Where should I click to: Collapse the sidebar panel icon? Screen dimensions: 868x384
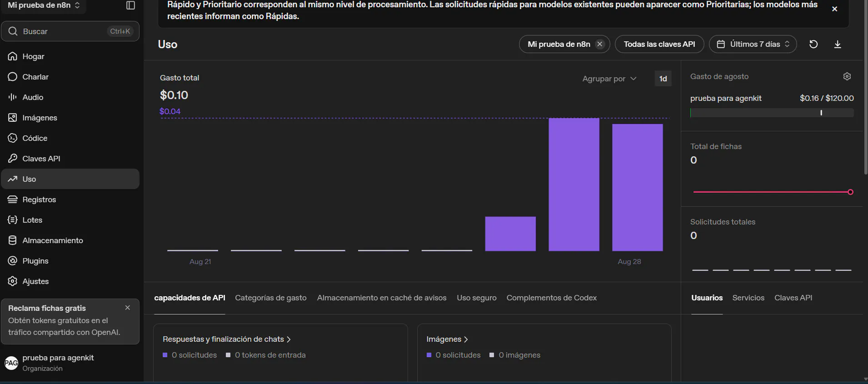pos(130,5)
